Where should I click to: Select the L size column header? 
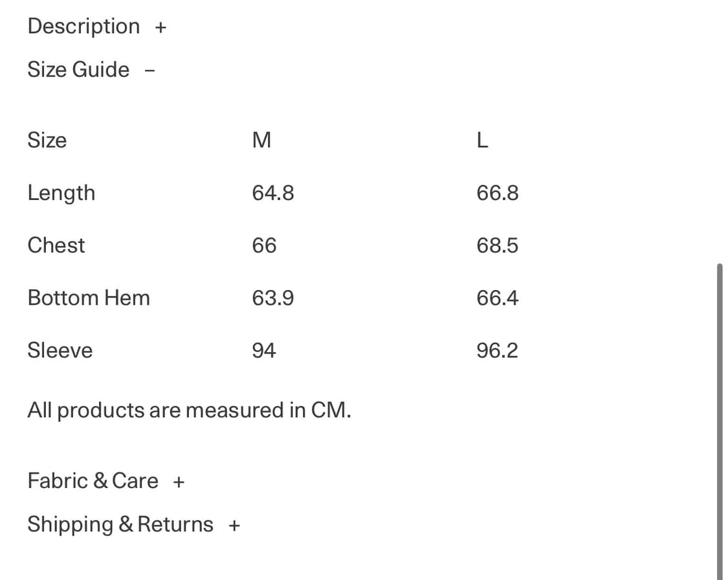[x=482, y=140]
